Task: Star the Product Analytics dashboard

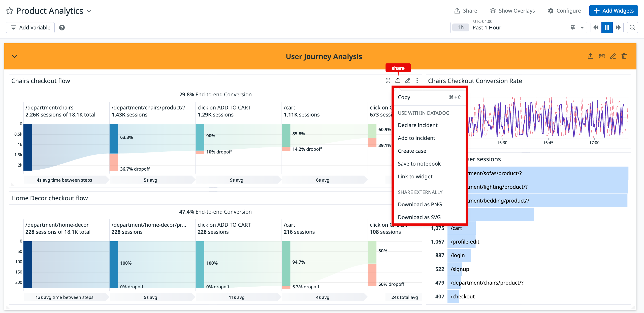Action: pyautogui.click(x=10, y=11)
